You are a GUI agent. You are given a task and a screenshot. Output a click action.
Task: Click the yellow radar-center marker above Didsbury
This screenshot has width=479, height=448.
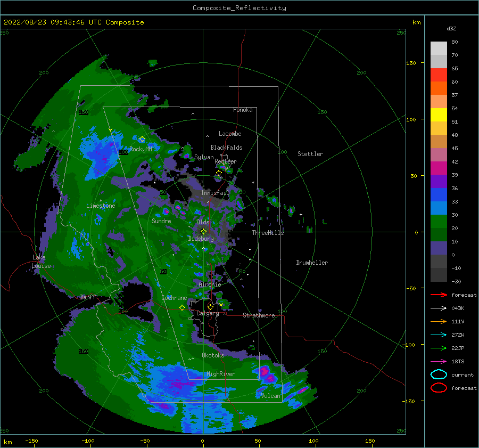203,232
